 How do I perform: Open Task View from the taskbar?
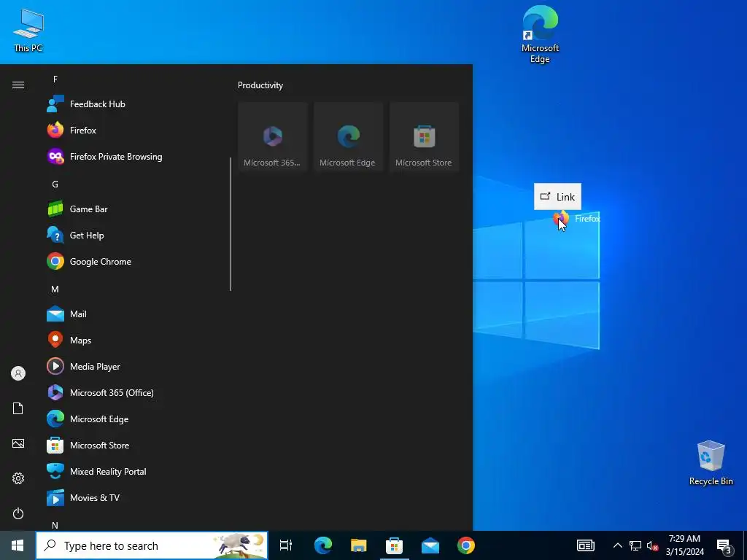pyautogui.click(x=286, y=545)
